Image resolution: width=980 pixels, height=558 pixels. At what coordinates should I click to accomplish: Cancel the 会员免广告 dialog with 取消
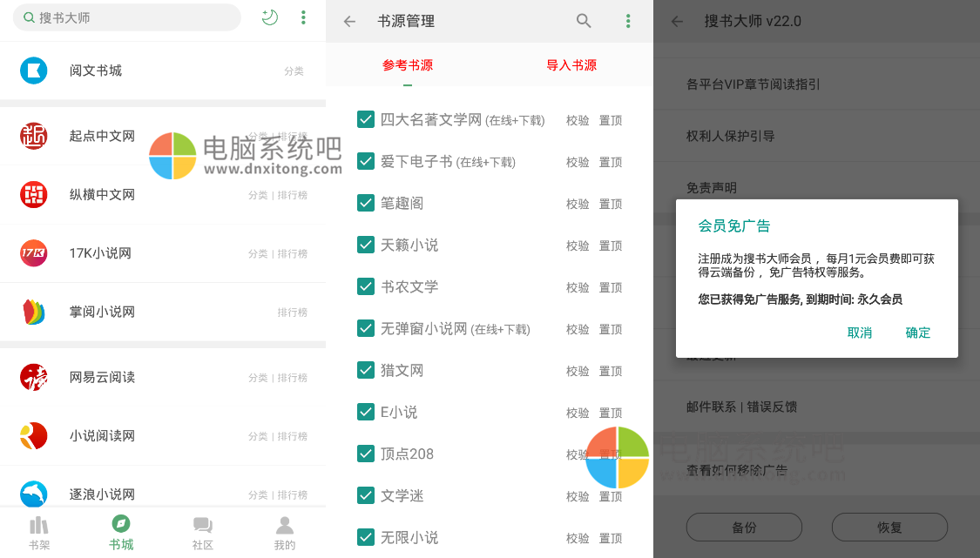[x=860, y=333]
